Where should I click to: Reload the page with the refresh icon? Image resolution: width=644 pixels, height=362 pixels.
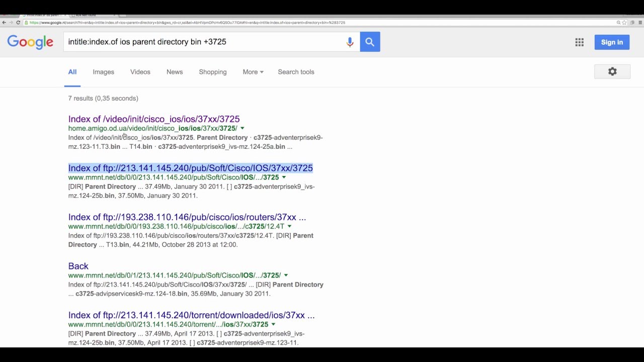[18, 23]
